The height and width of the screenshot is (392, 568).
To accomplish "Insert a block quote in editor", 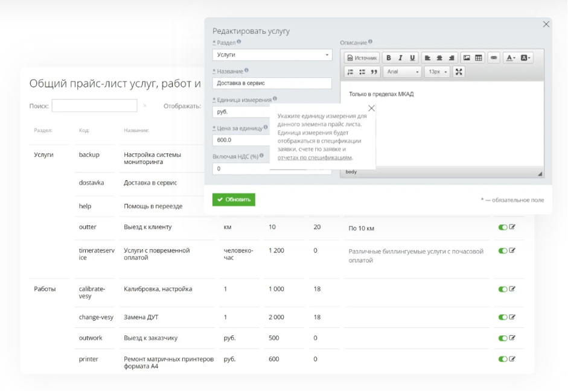I will pyautogui.click(x=374, y=72).
